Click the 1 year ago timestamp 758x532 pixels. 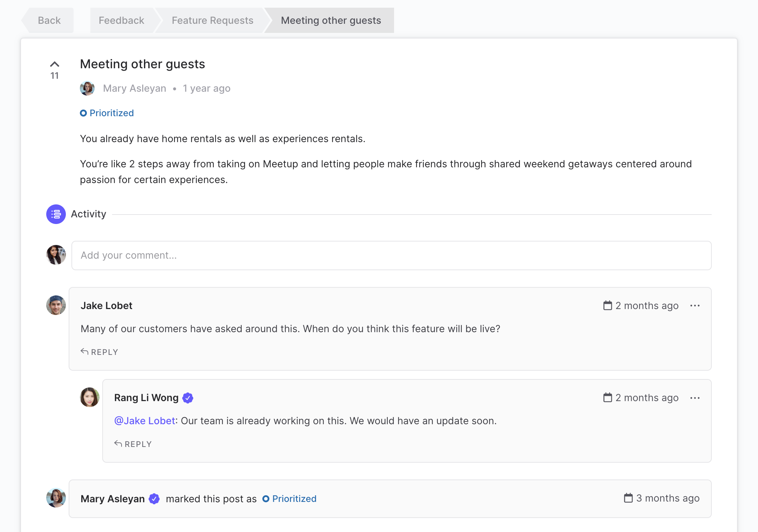207,88
